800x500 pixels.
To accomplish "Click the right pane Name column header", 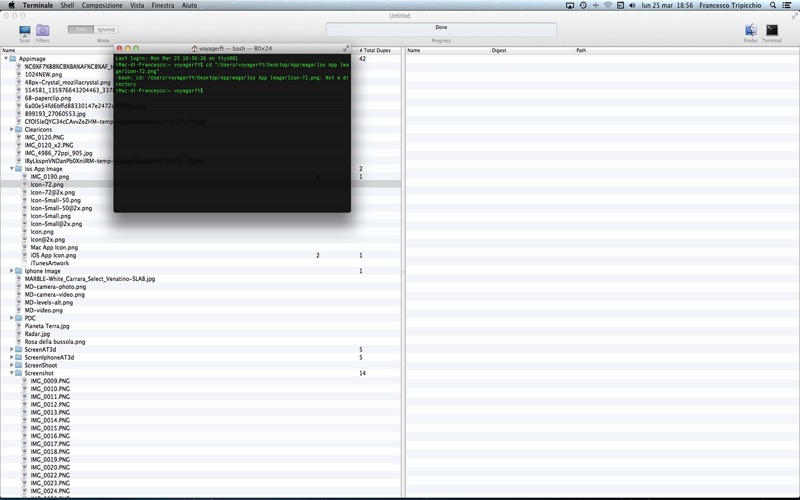I will [x=448, y=51].
